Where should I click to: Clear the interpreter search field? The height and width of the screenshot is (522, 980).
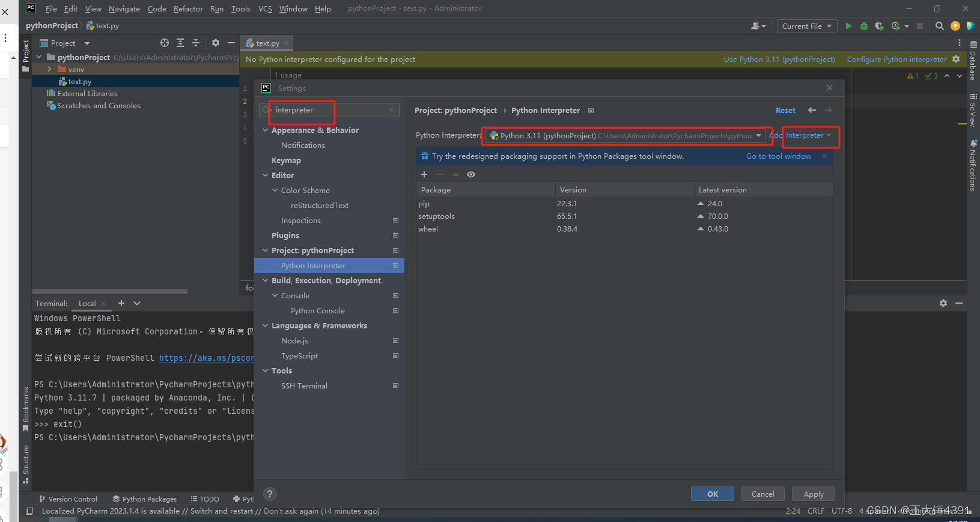391,110
